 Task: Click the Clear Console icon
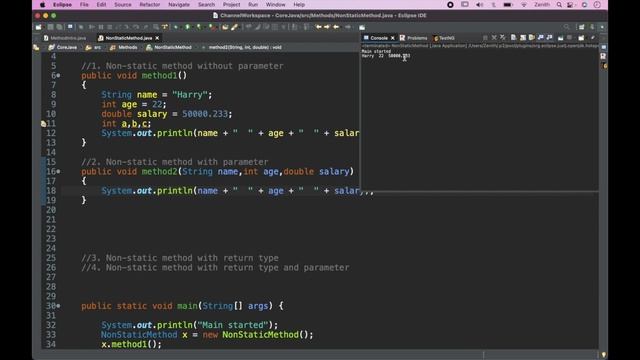point(513,38)
